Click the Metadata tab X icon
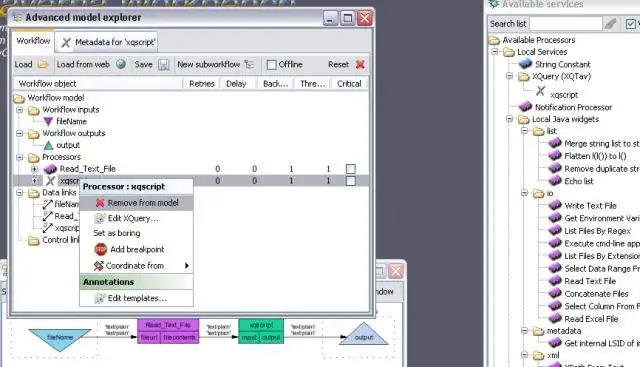640x367 pixels. [66, 42]
